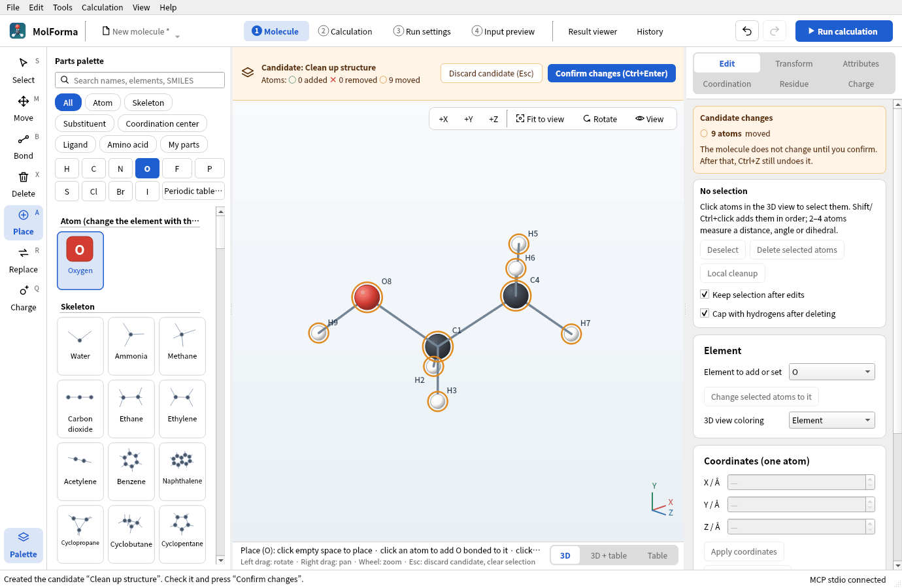This screenshot has height=588, width=902.
Task: Align view along +X axis
Action: [x=443, y=119]
